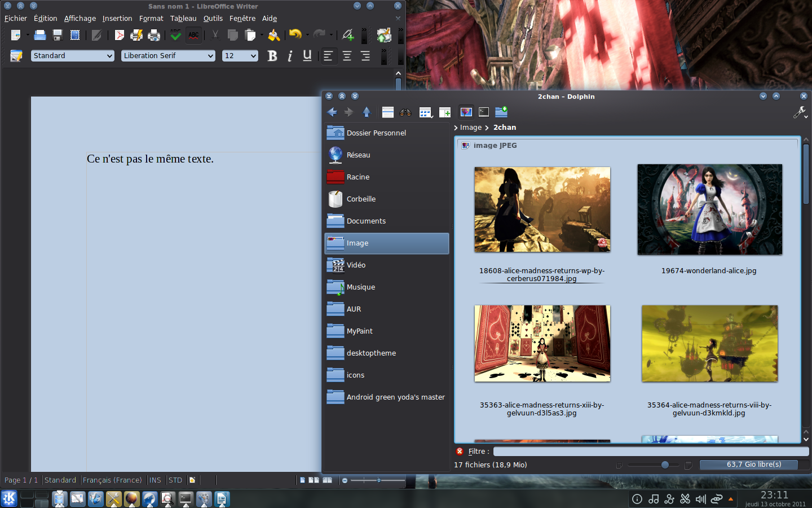Switch Dolphin to details view mode
The width and height of the screenshot is (812, 508).
pyautogui.click(x=388, y=112)
